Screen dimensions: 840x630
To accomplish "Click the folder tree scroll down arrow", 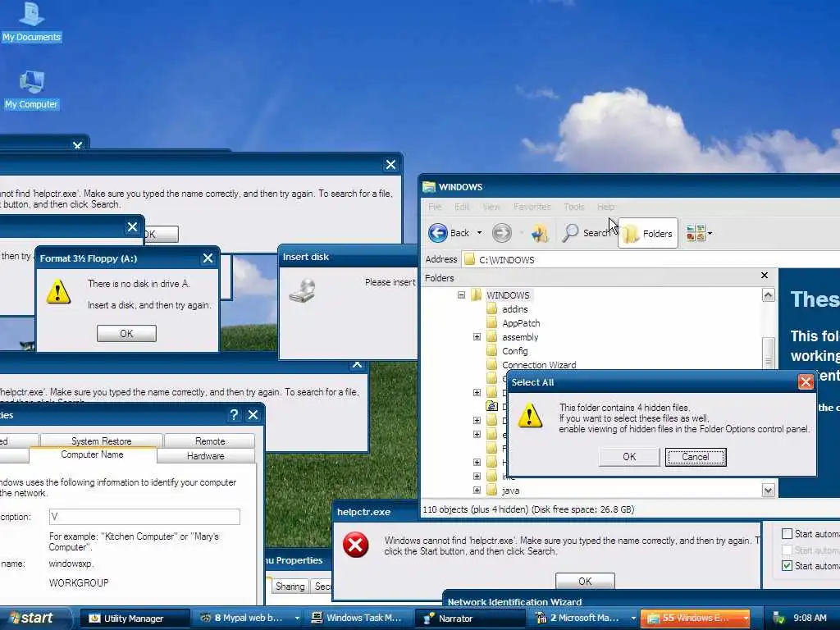I will click(768, 491).
